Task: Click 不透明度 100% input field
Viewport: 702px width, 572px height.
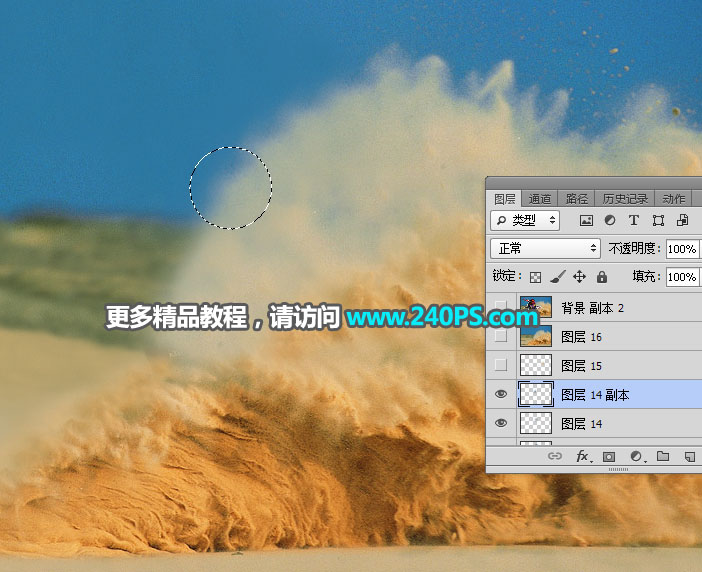Action: tap(683, 249)
